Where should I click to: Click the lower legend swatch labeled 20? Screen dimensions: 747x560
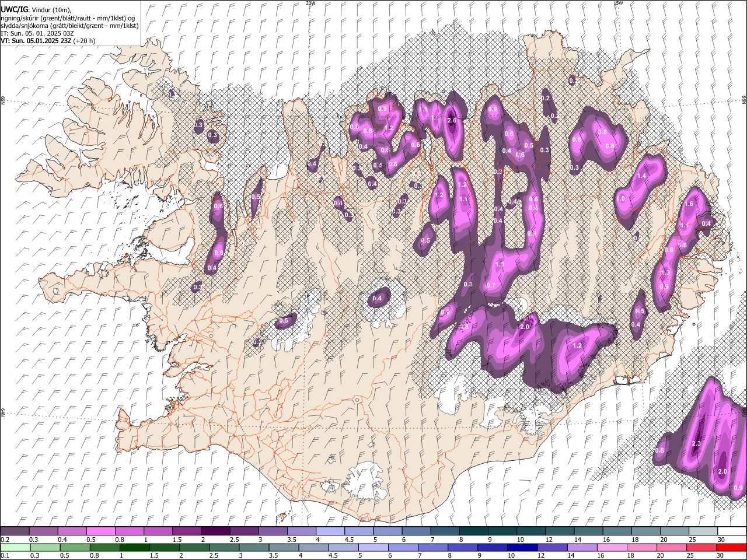[672, 547]
